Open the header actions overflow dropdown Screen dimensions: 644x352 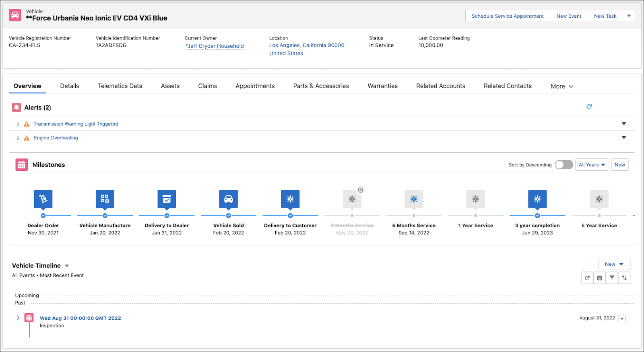pyautogui.click(x=629, y=16)
